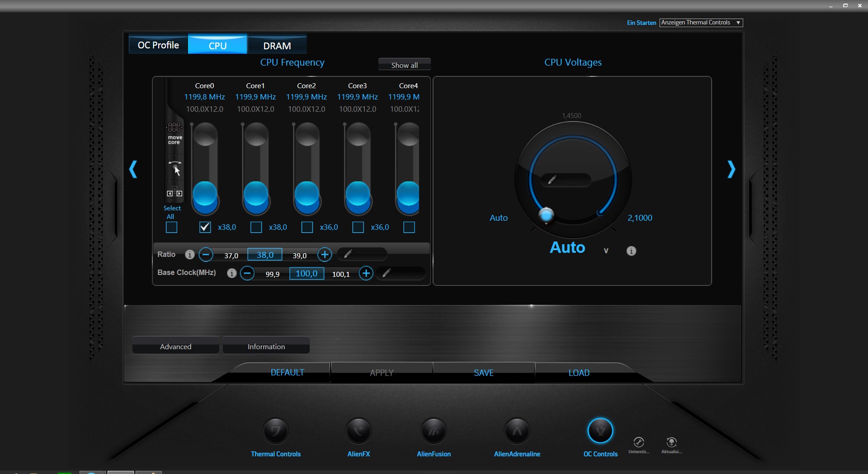Open the Anzeigen Thermal Controls dropdown

(x=701, y=23)
